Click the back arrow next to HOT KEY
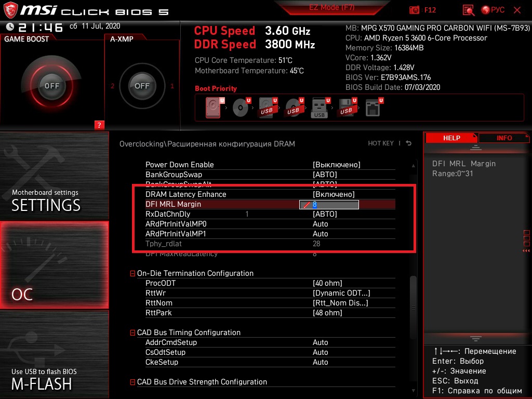The image size is (532, 399). point(408,143)
